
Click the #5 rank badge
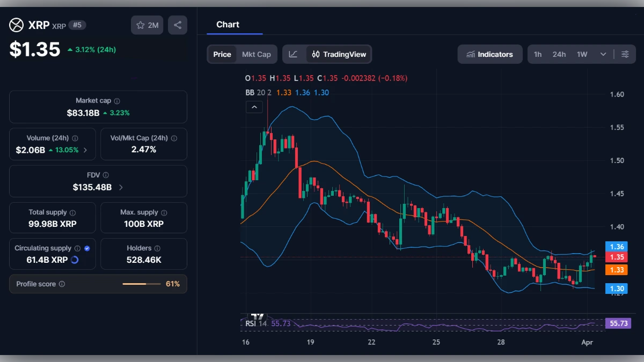(77, 25)
